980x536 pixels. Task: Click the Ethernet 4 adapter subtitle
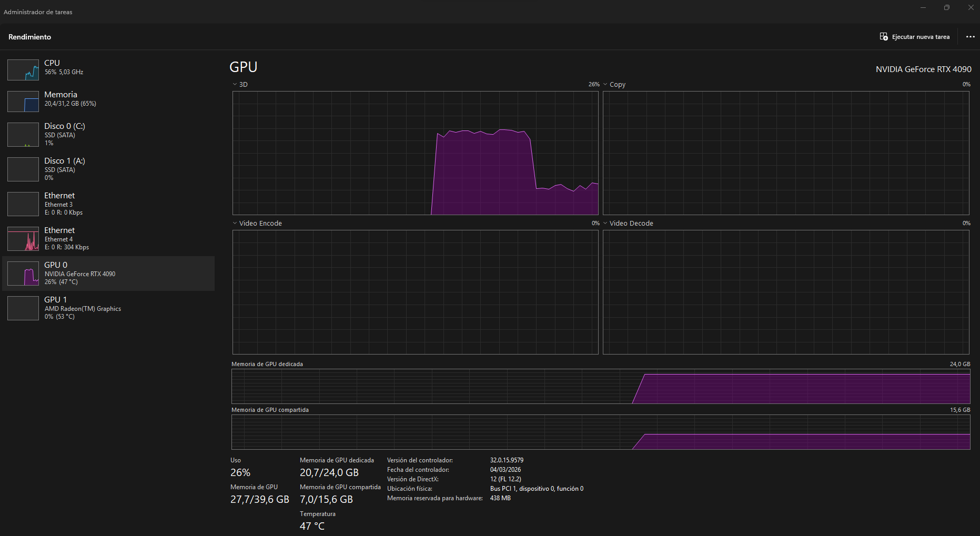[x=58, y=239]
